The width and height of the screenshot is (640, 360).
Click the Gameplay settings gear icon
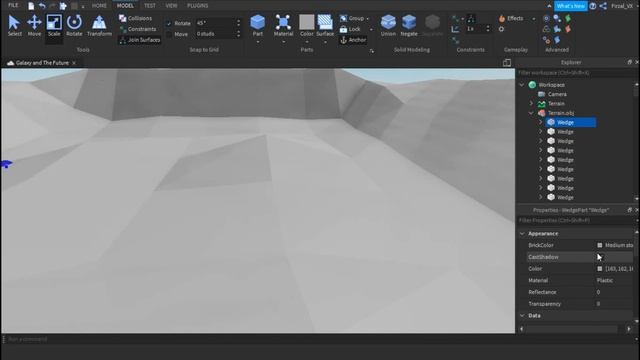pyautogui.click(x=501, y=29)
